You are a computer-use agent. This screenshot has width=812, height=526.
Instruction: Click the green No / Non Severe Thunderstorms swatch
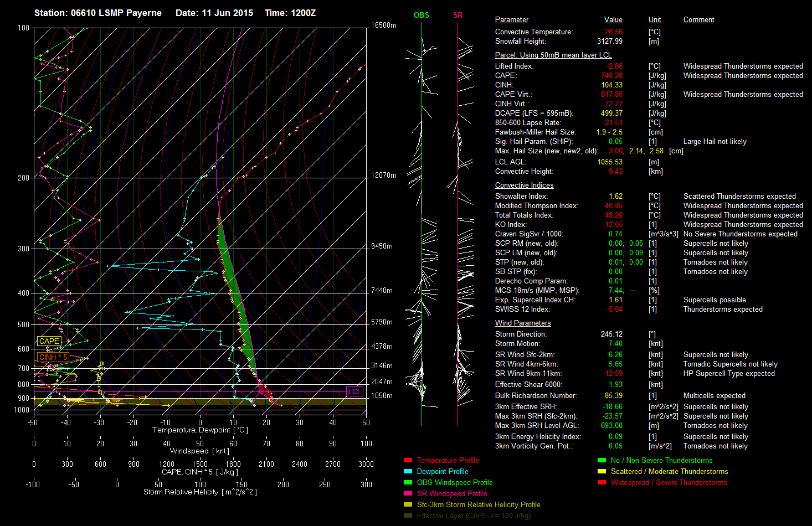tap(602, 460)
